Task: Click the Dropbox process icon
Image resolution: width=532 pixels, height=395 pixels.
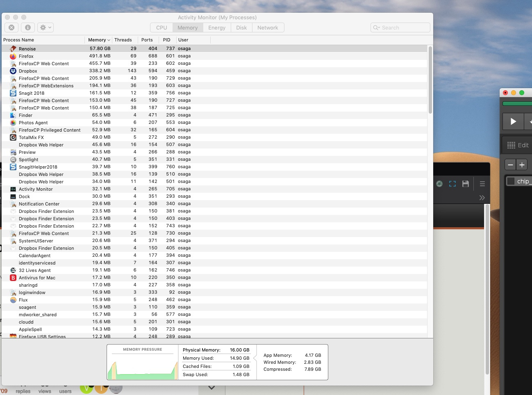Action: tap(13, 71)
